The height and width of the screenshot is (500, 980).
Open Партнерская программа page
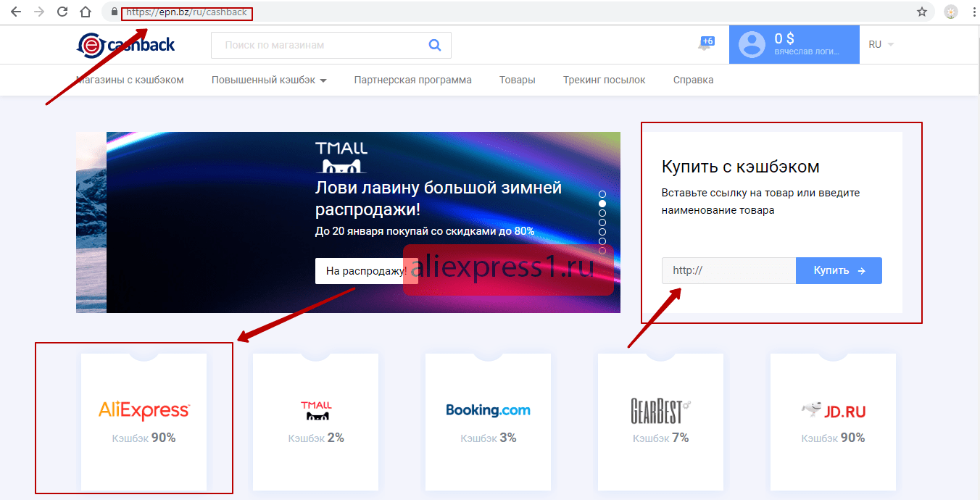point(413,80)
